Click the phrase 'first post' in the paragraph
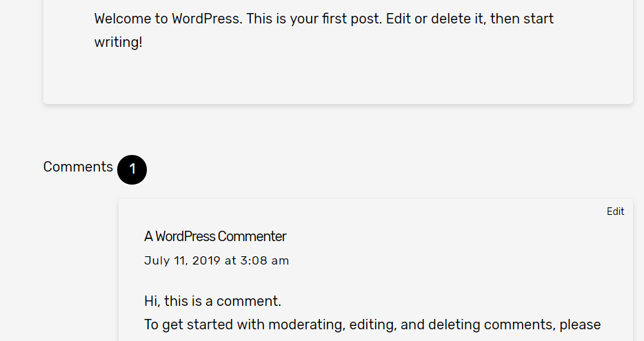The height and width of the screenshot is (341, 644). pos(352,19)
